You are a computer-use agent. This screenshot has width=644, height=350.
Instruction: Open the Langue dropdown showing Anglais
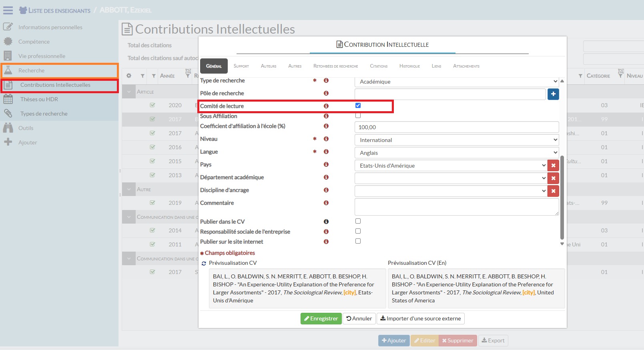pyautogui.click(x=456, y=153)
